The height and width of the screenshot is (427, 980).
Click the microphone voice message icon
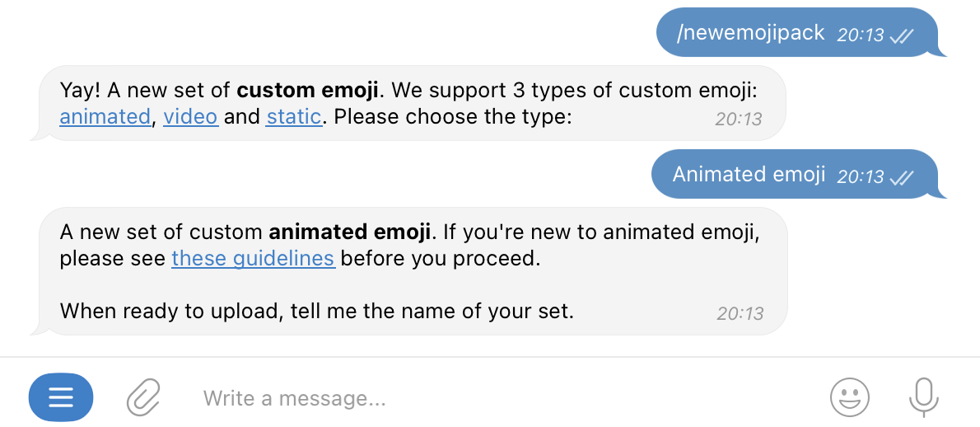point(923,398)
